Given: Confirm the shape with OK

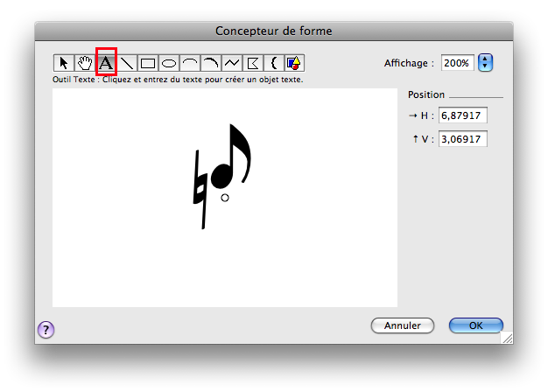Looking at the screenshot, I should (475, 325).
